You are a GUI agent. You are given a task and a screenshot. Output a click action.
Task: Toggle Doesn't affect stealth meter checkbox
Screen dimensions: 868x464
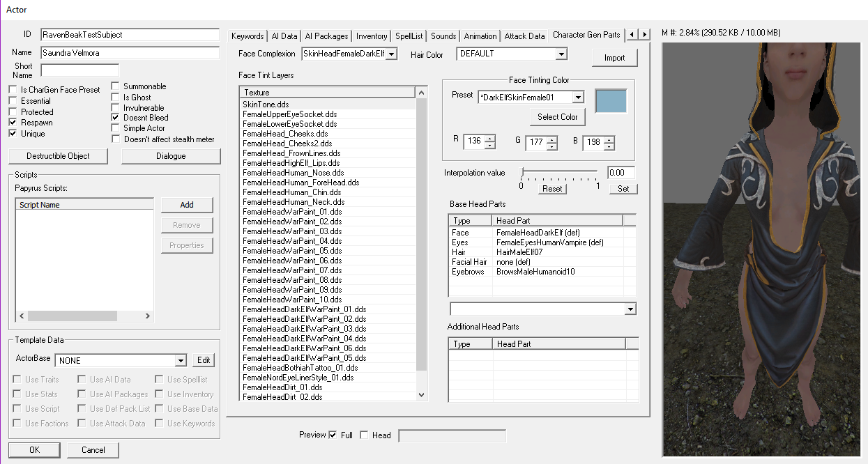click(116, 139)
